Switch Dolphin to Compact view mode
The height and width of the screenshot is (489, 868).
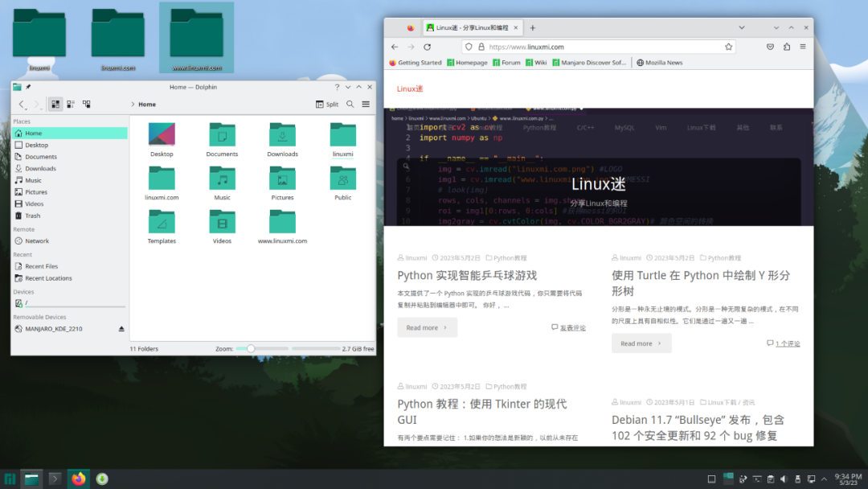pos(71,104)
